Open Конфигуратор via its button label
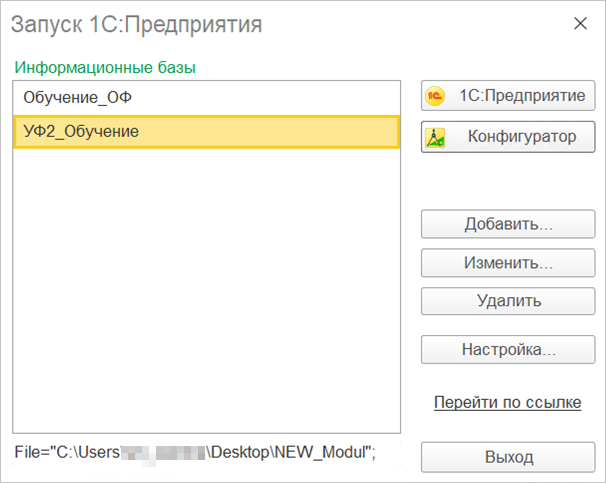Viewport: 606px width, 483px height. (521, 137)
